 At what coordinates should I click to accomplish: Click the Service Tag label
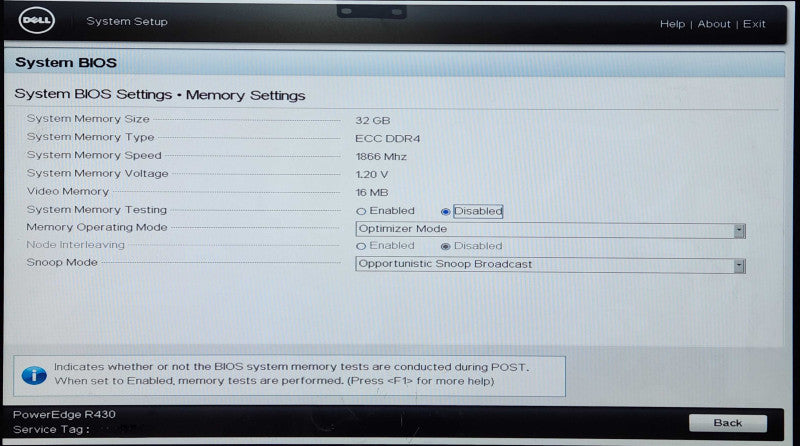tap(51, 430)
